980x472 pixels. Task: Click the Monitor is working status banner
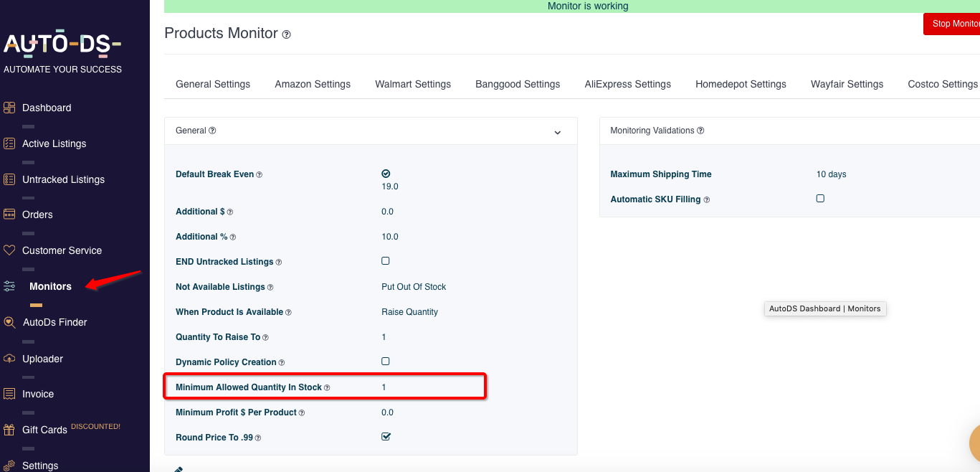(572, 6)
